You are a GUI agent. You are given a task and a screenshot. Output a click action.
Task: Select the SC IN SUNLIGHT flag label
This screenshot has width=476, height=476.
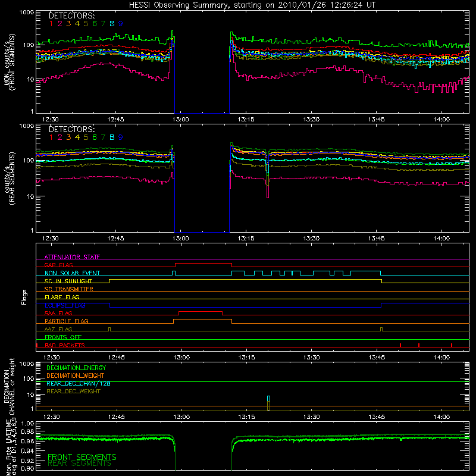coord(68,281)
